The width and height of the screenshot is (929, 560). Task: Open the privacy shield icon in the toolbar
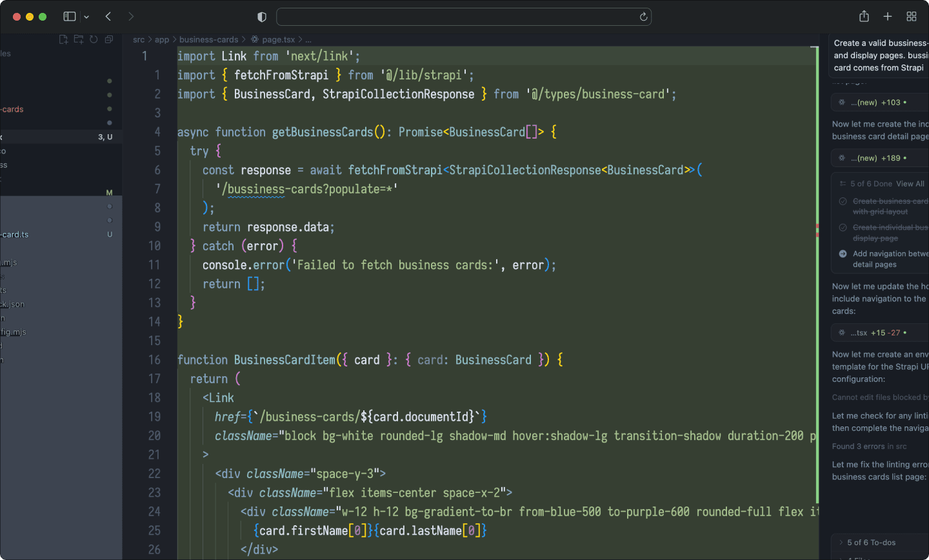click(261, 17)
